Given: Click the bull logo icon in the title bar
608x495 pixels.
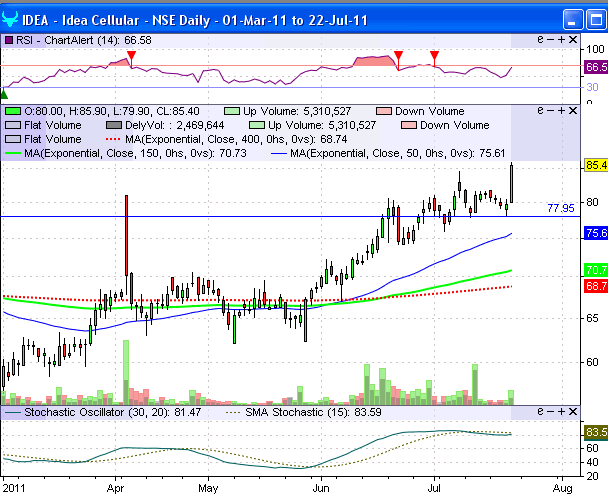Looking at the screenshot, I should pyautogui.click(x=10, y=19).
